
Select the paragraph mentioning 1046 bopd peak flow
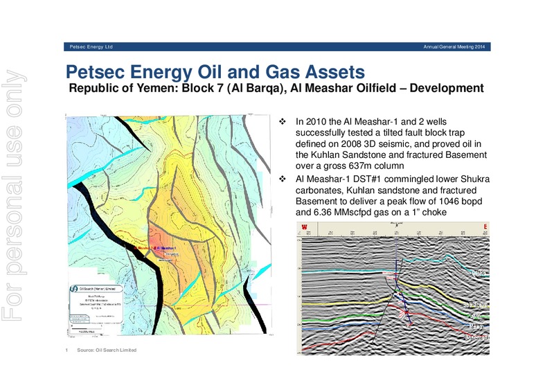[x=392, y=195]
